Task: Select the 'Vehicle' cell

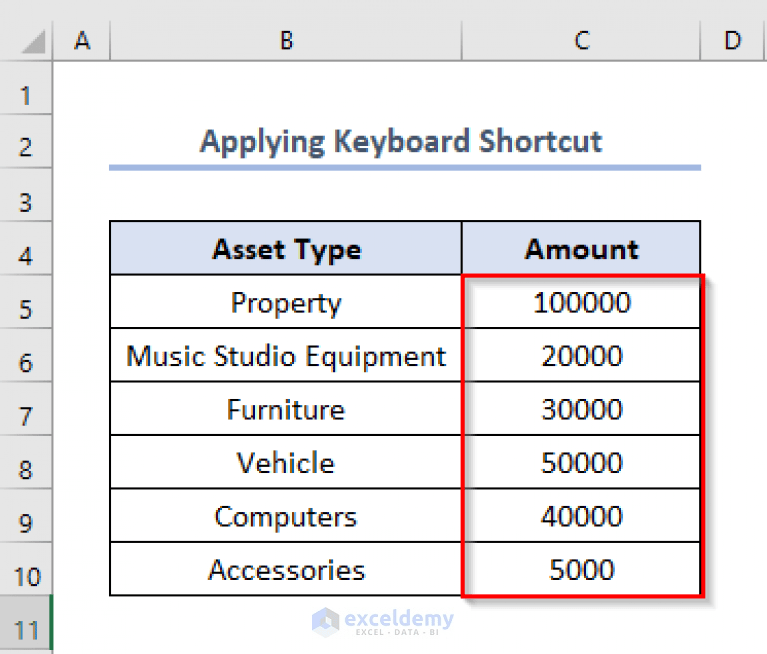Action: (286, 462)
